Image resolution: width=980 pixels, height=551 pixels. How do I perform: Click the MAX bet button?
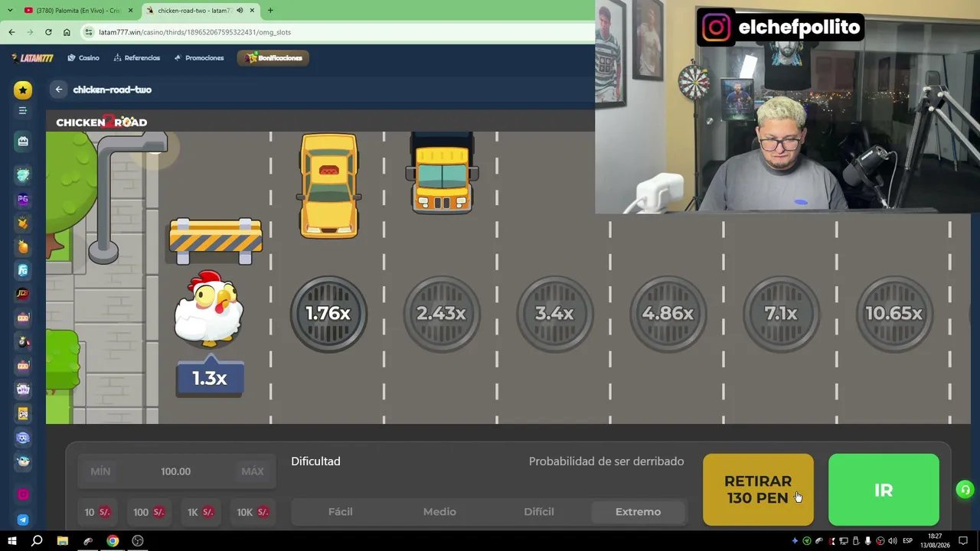[x=253, y=471]
